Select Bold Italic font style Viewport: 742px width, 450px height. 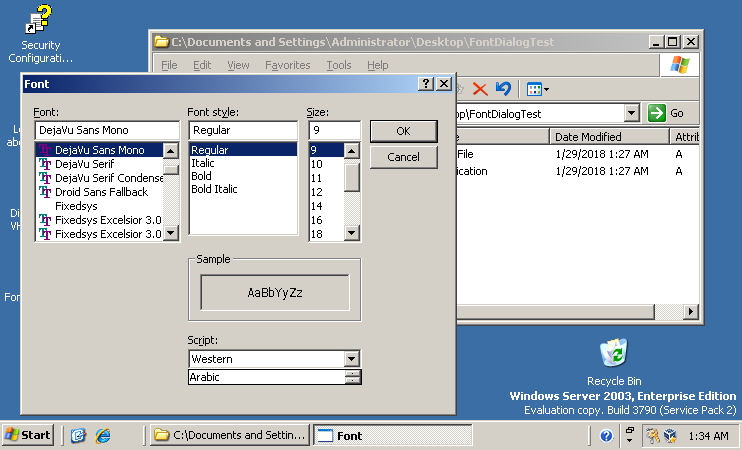(x=214, y=189)
